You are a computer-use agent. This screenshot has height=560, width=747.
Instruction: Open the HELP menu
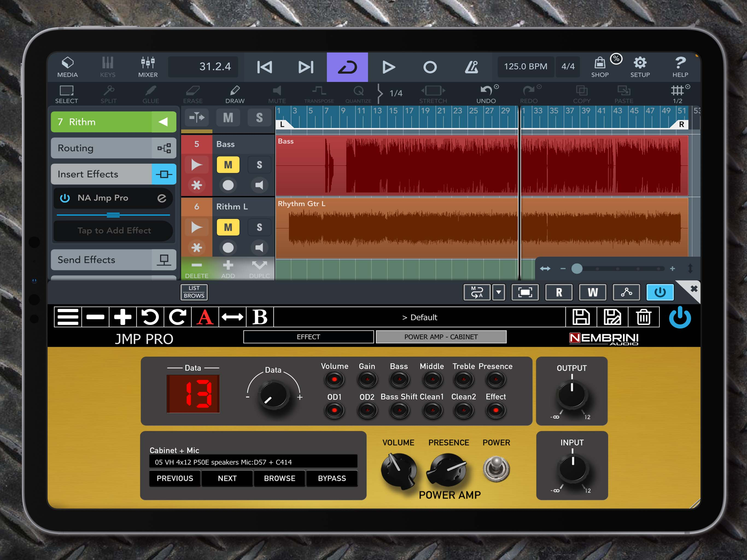(x=680, y=67)
